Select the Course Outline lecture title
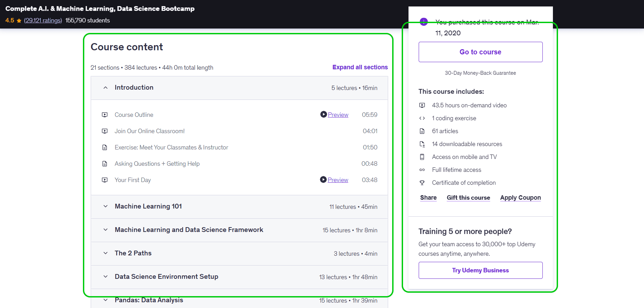Screen dimensions: 644x308 click(134, 115)
